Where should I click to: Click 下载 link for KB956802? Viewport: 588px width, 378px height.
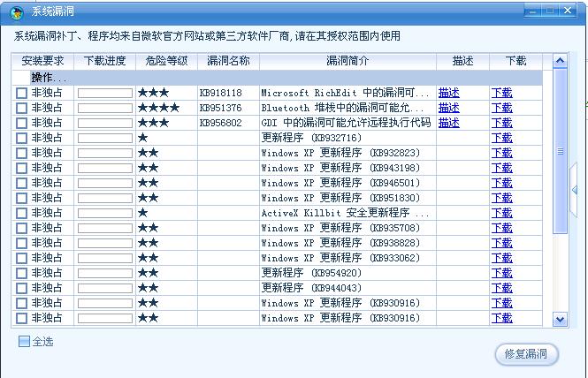[x=501, y=123]
